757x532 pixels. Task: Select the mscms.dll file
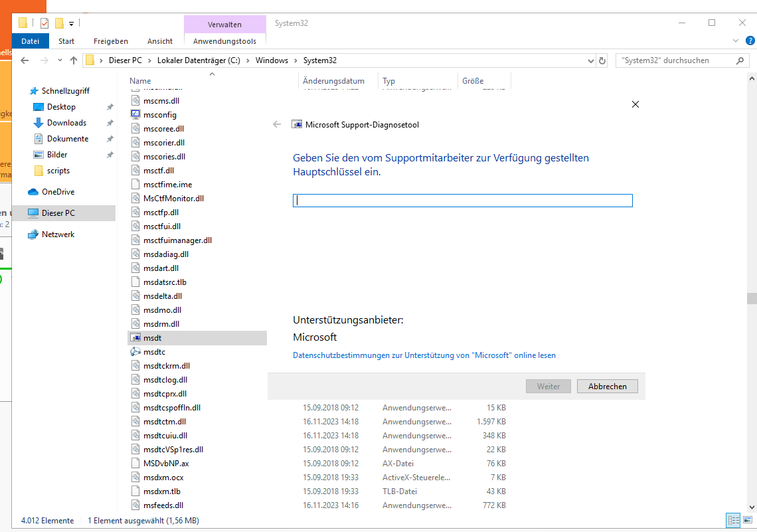tap(161, 101)
